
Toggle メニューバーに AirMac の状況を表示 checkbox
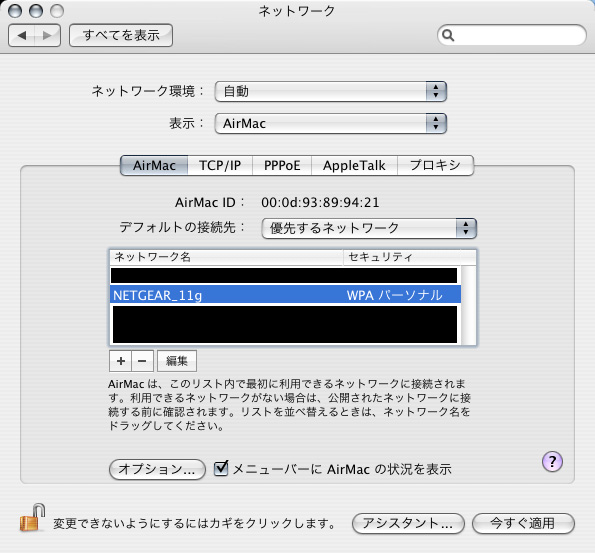pos(221,468)
